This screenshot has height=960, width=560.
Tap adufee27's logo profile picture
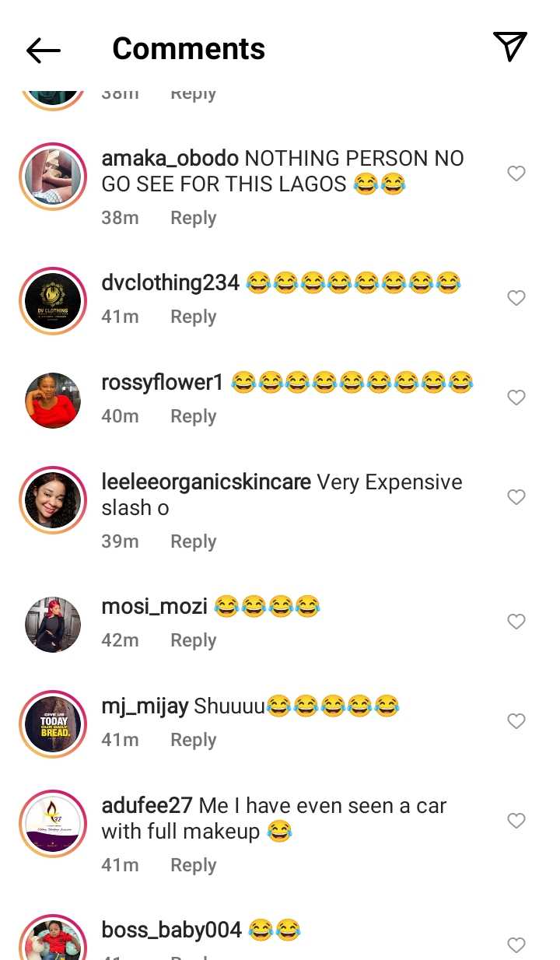(53, 824)
